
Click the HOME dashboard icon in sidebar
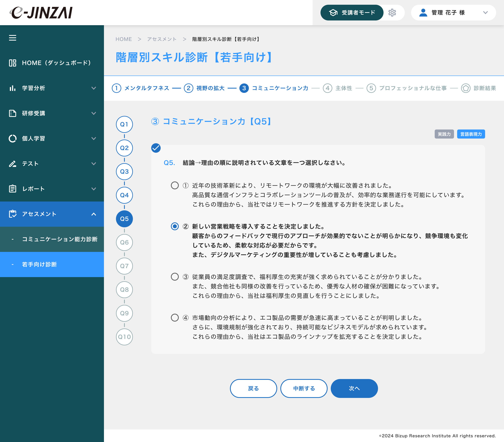(13, 63)
